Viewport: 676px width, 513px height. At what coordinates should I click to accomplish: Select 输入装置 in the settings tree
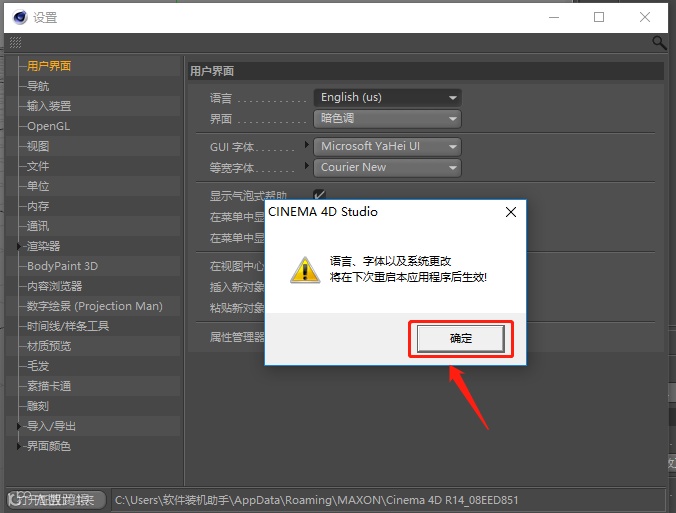(x=49, y=106)
